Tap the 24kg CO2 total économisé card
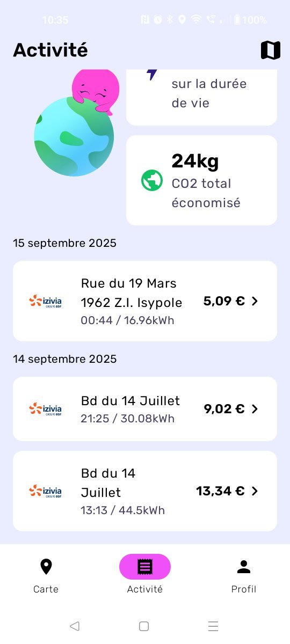Image resolution: width=290 pixels, height=644 pixels. (201, 180)
